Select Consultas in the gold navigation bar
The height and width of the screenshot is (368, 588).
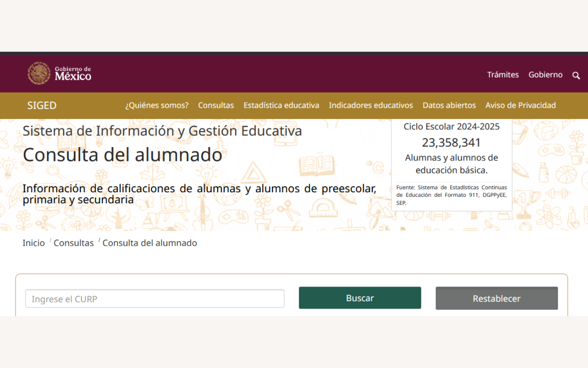[x=216, y=105]
